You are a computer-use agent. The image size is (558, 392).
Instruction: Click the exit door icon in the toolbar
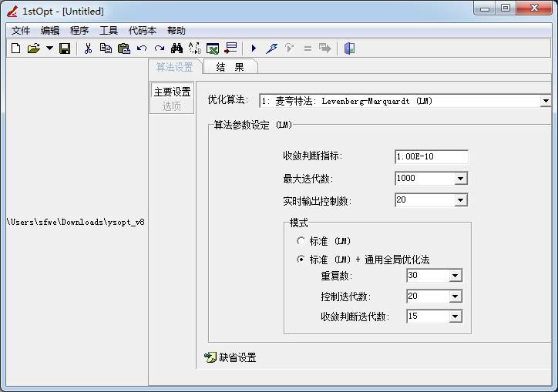[349, 48]
